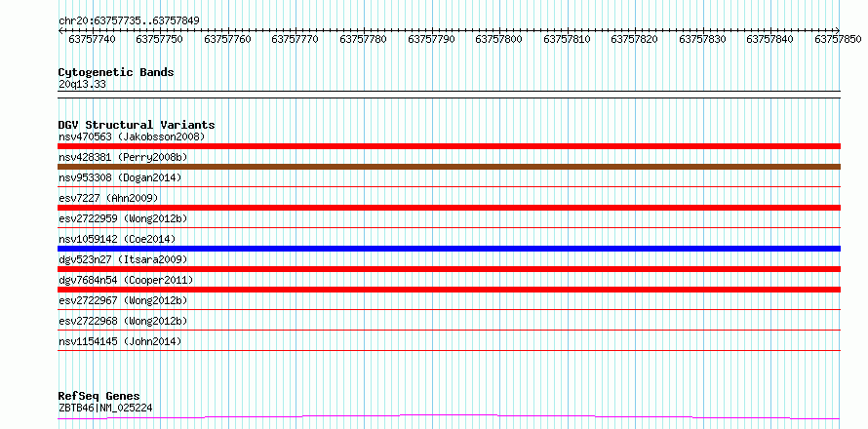Click the 20q13.33 cytogenetic band label

tap(82, 85)
